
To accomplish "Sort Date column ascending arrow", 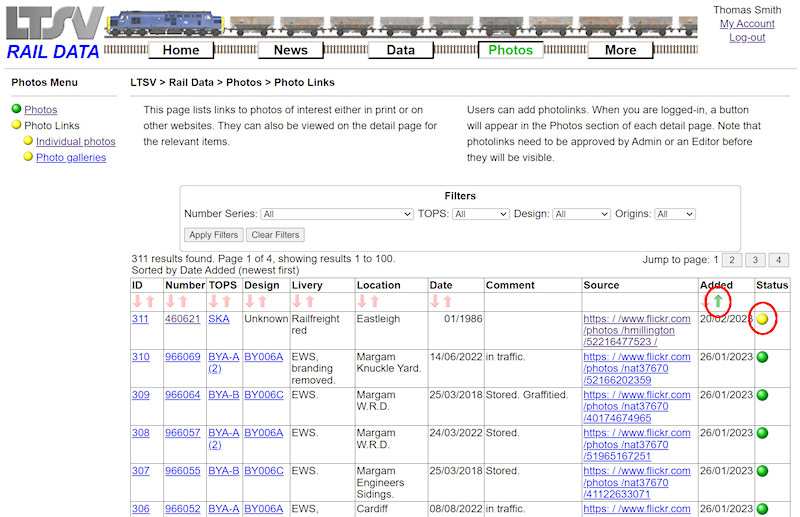I will (447, 301).
